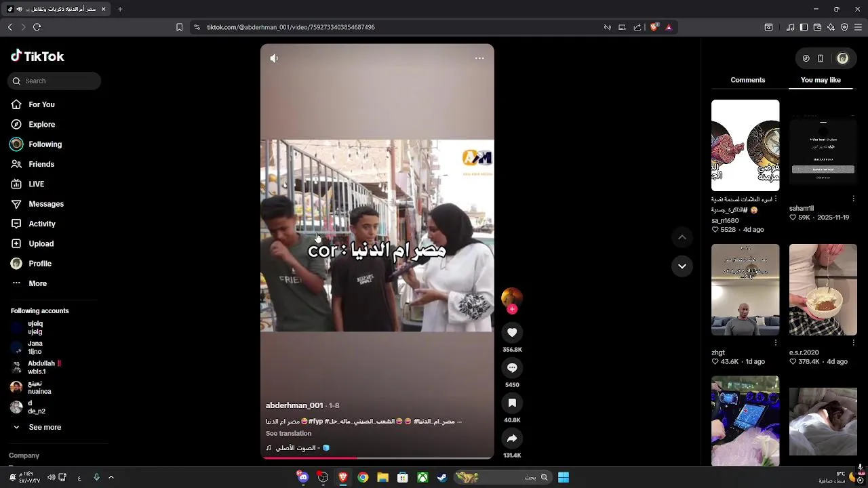Image resolution: width=868 pixels, height=488 pixels.
Task: Open options for the saham1ll video
Action: 853,199
